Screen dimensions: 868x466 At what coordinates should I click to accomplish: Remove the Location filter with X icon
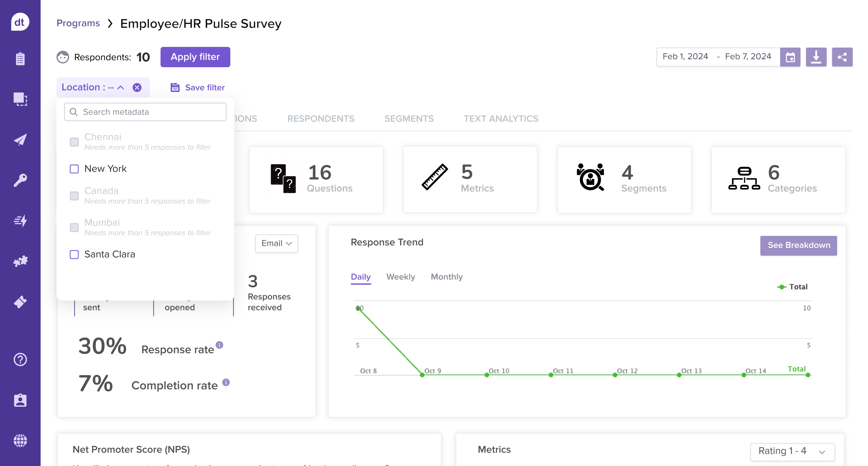pyautogui.click(x=137, y=87)
